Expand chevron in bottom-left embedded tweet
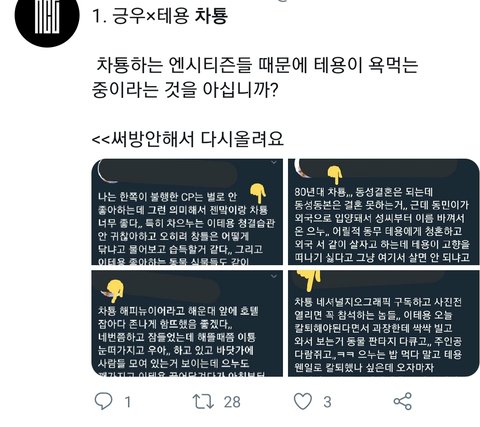480x427 pixels. (x=274, y=276)
